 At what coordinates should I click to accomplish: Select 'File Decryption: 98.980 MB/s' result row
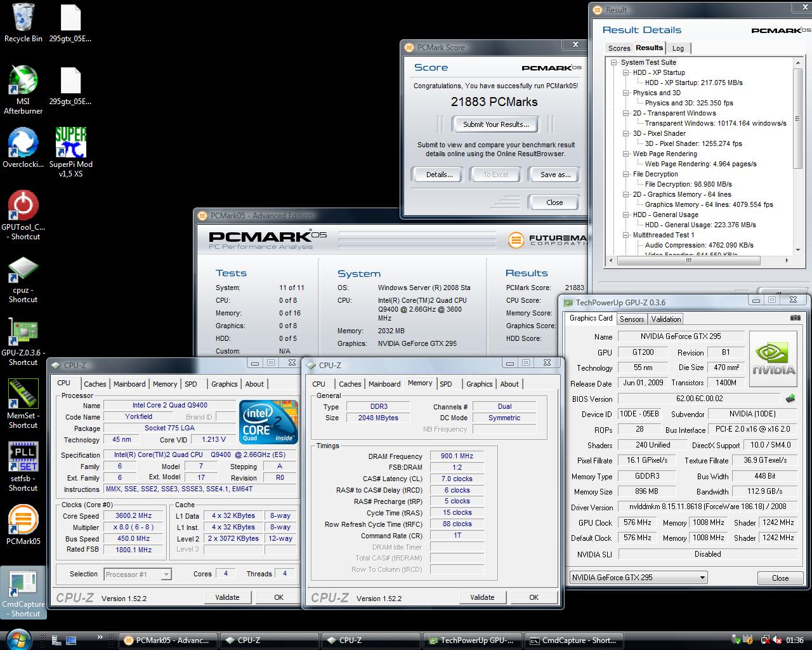[688, 184]
